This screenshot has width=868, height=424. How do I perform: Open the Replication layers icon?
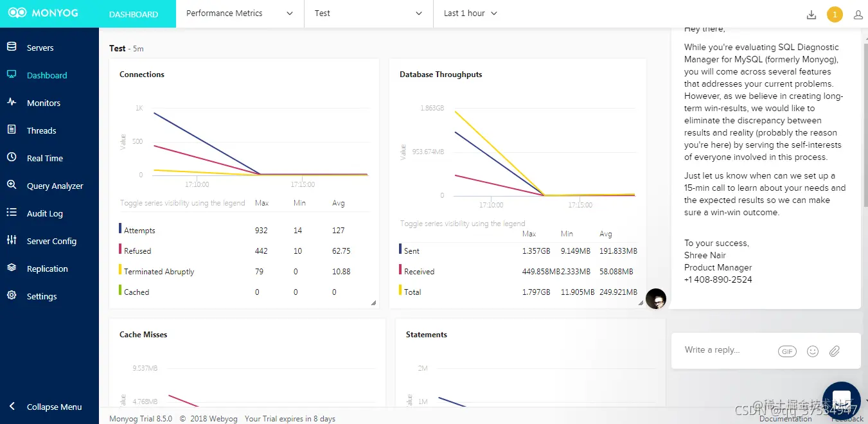tap(12, 267)
